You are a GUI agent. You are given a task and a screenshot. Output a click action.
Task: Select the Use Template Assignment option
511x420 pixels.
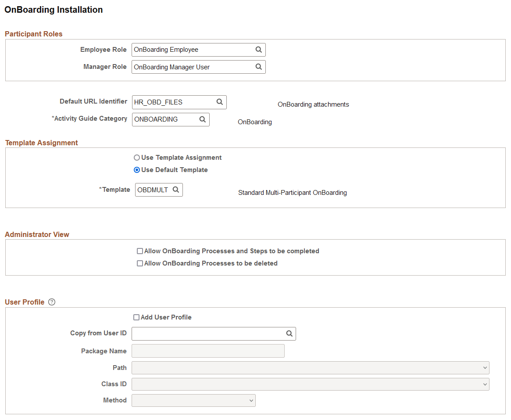click(x=137, y=157)
